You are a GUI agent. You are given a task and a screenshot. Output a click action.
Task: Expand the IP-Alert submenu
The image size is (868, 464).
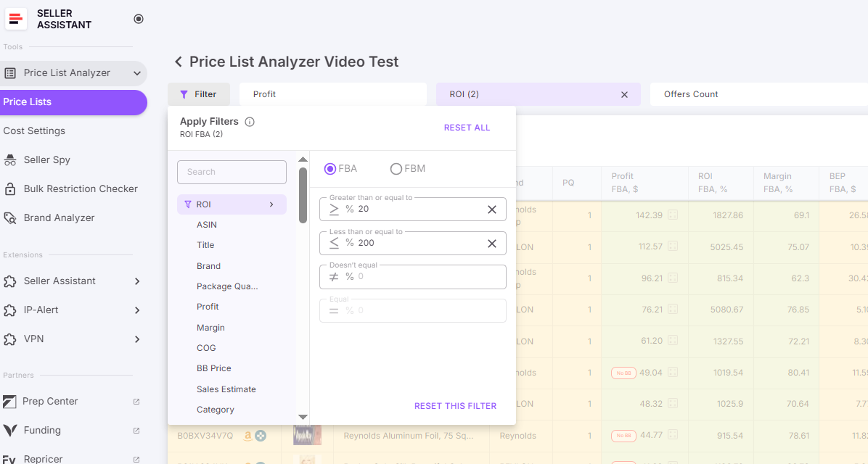tap(136, 310)
